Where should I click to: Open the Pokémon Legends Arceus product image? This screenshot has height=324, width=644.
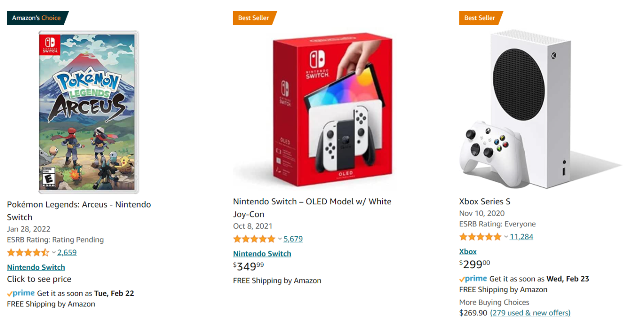pos(89,112)
